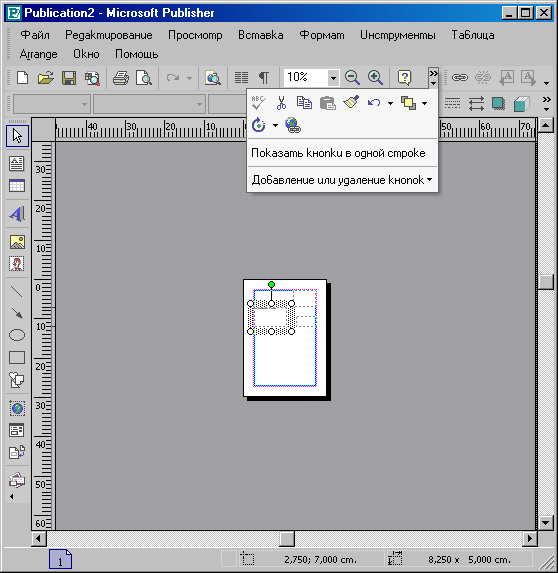Pick the Line drawing tool
The image size is (558, 573).
tap(17, 291)
